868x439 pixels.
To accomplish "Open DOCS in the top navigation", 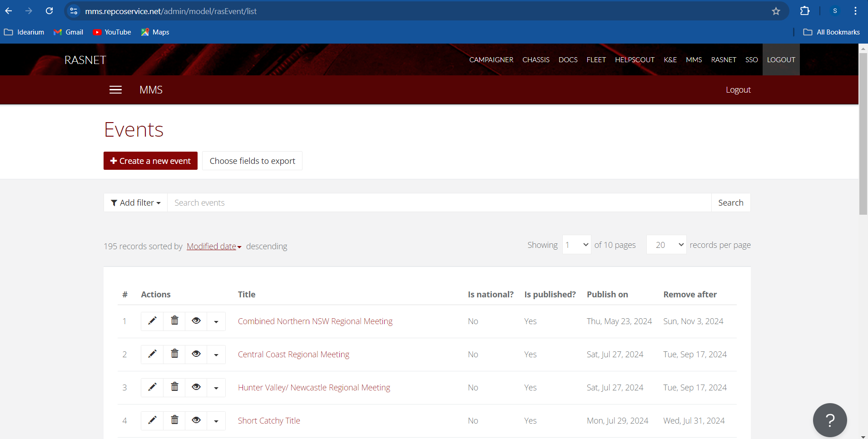I will pos(568,60).
